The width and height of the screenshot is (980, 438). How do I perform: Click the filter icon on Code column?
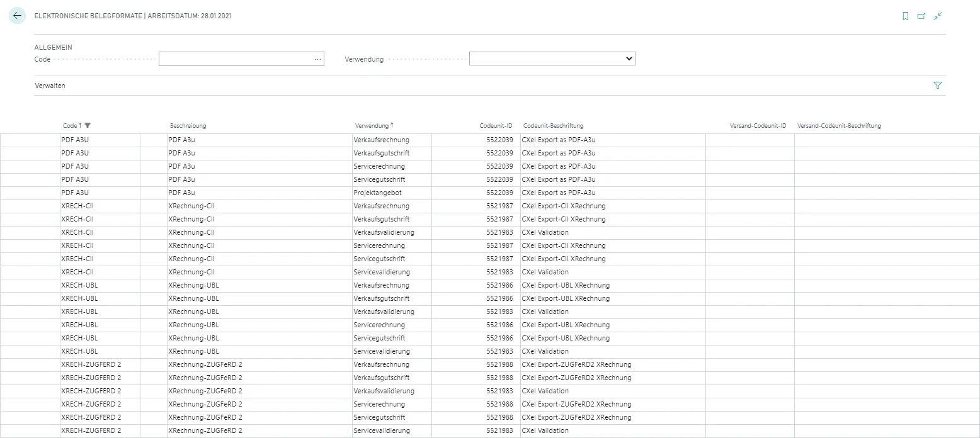[x=88, y=126]
